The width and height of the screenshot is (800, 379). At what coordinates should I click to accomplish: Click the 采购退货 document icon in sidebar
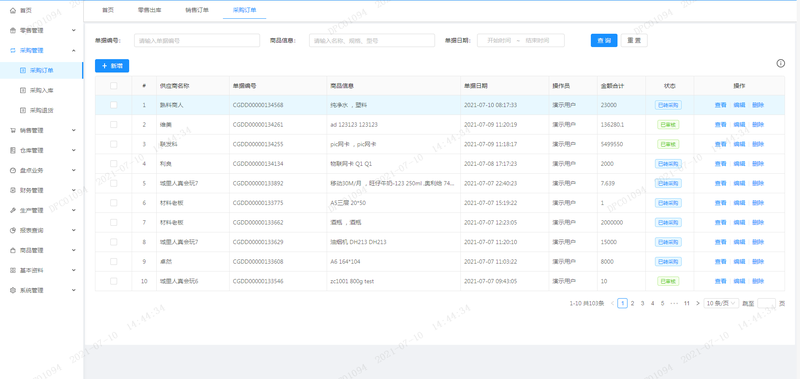22,110
